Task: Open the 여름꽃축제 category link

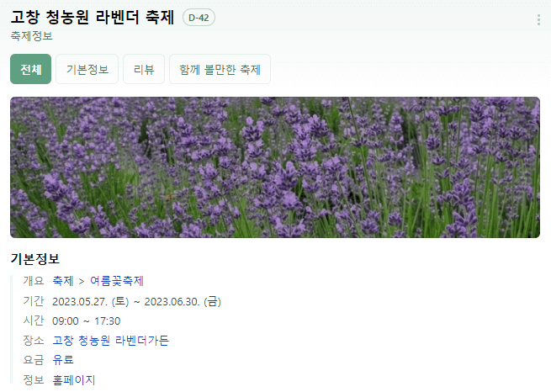Action: (117, 281)
